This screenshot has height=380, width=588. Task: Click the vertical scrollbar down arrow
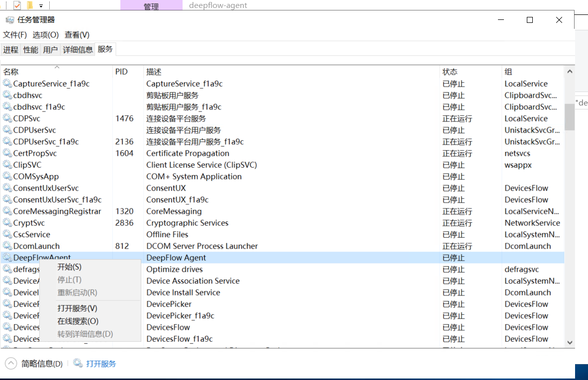[570, 342]
